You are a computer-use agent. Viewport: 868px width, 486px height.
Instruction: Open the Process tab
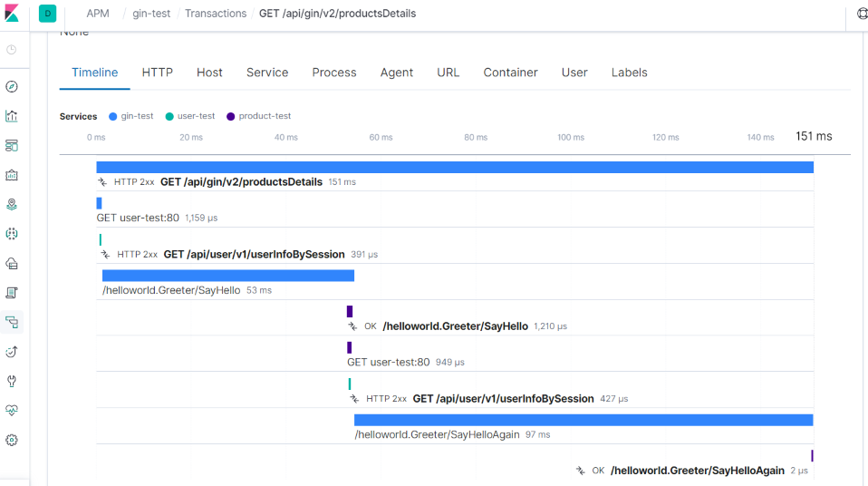click(334, 73)
